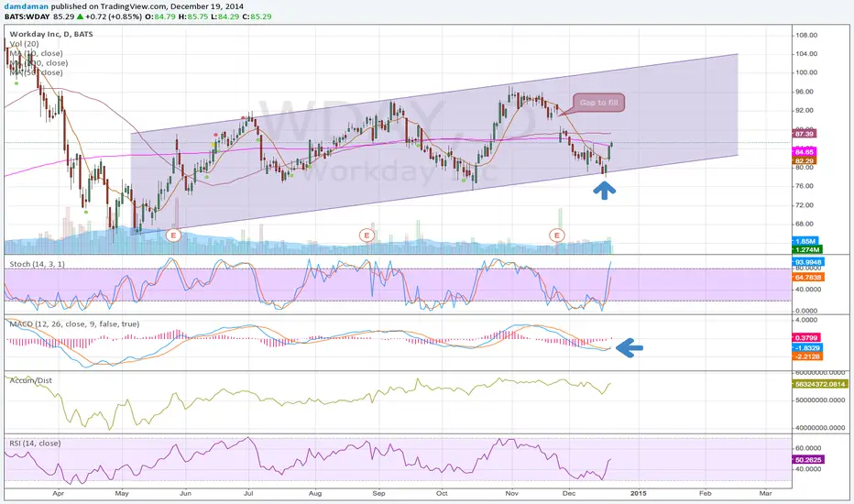
Task: Click the 76.00 price axis label
Action: pos(806,186)
